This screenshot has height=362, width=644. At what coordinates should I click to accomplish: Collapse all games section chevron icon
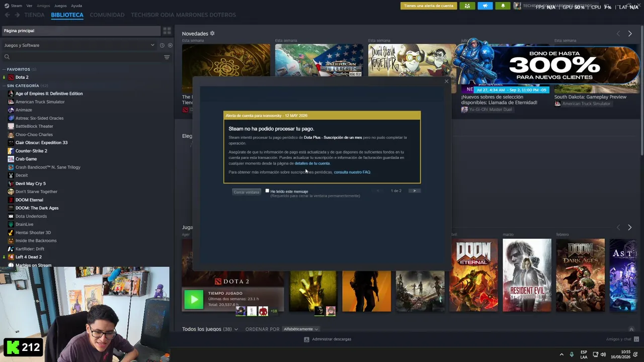tap(631, 329)
